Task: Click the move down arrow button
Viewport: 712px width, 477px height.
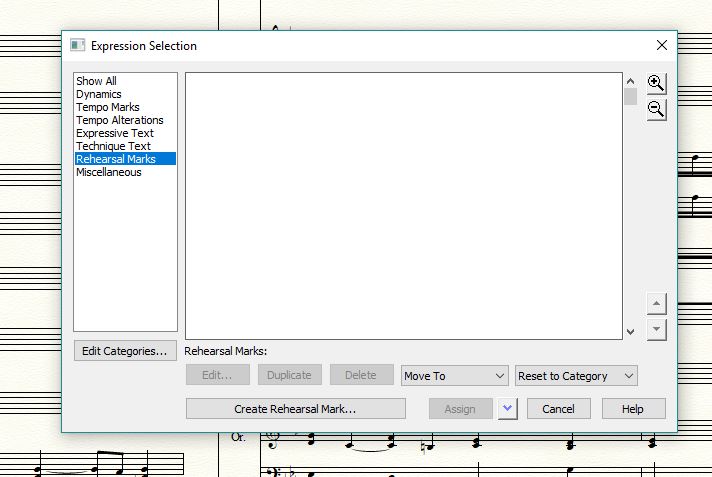Action: pos(656,329)
